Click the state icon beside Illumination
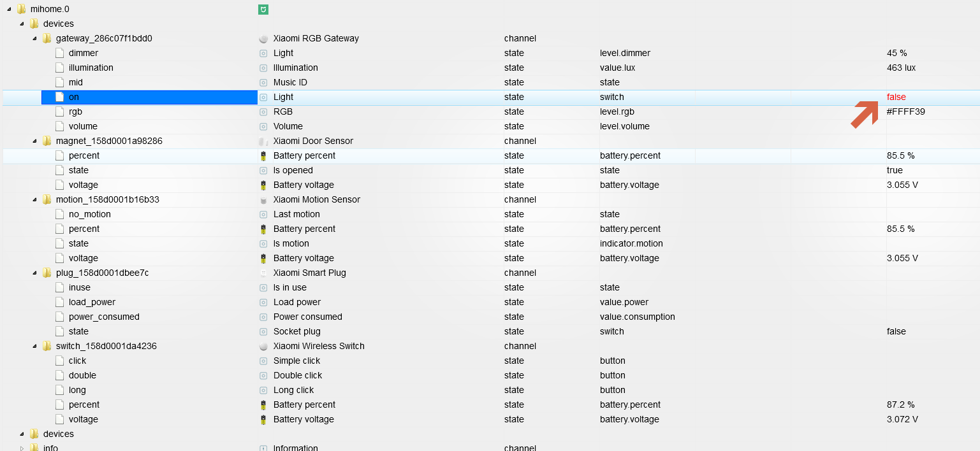This screenshot has width=980, height=451. click(x=263, y=68)
